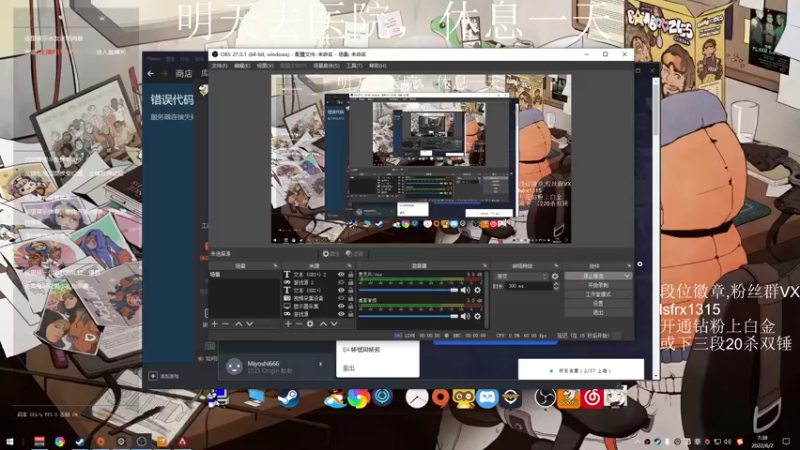
Task: Click the Windows Start button
Action: point(10,442)
